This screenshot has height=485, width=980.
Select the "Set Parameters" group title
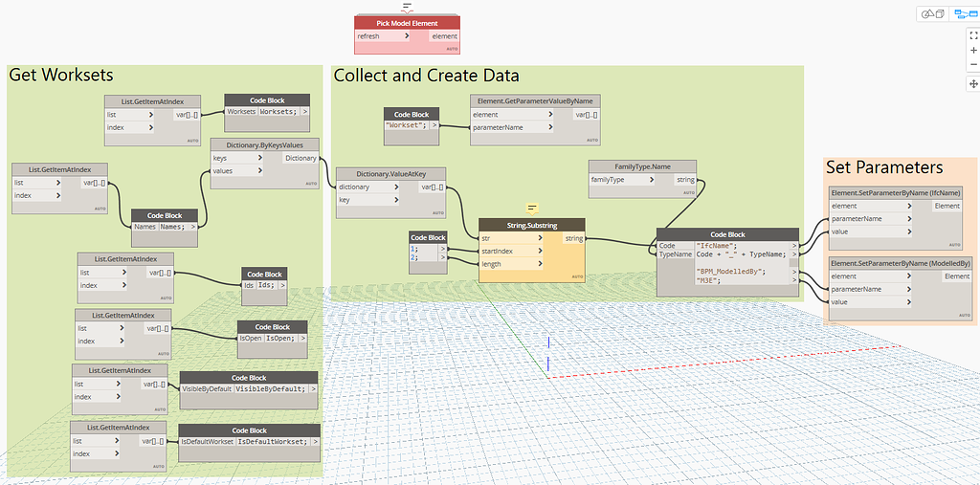tap(884, 167)
